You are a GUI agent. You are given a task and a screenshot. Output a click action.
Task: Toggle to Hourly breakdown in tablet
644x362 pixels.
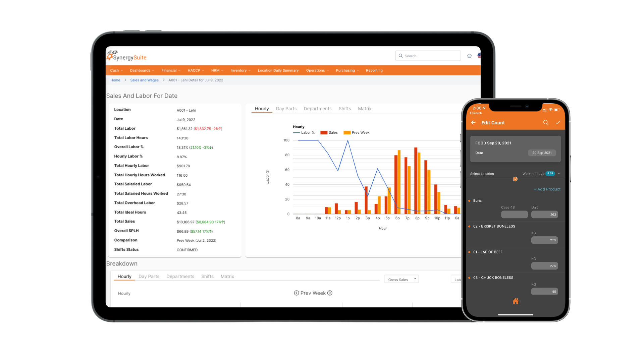pos(125,277)
